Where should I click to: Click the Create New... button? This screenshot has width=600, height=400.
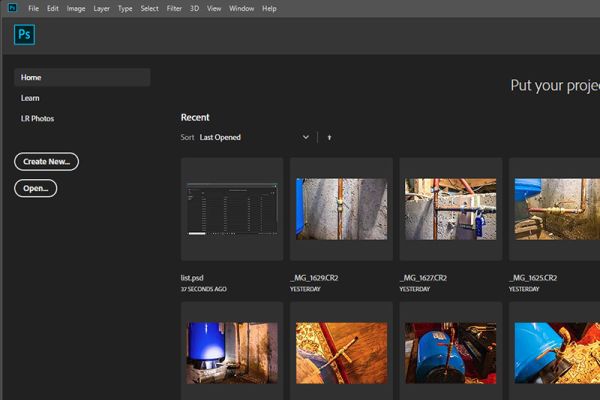coord(46,162)
